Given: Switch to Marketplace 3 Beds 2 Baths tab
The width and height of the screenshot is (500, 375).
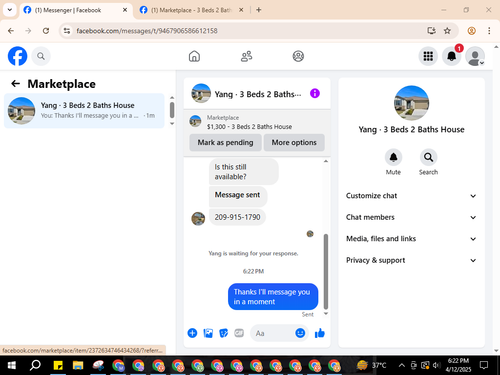Looking at the screenshot, I should click(x=191, y=10).
